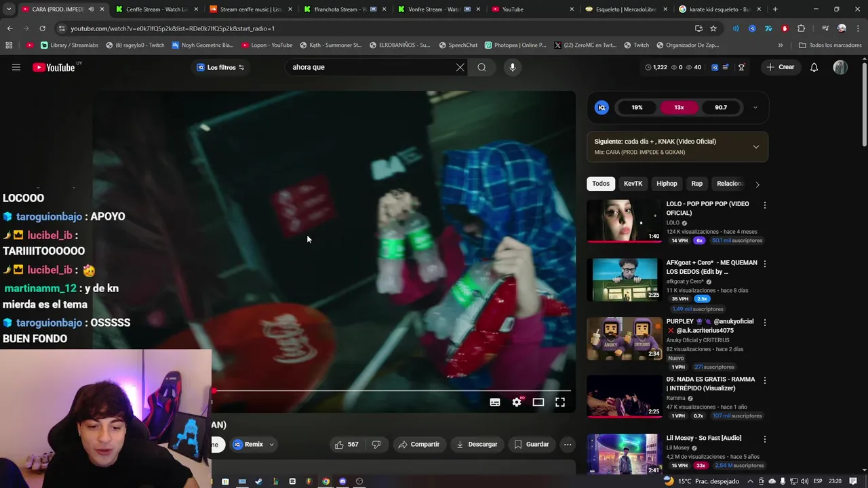Open Discord from taskbar
Screen dimensions: 868x488
(342, 481)
